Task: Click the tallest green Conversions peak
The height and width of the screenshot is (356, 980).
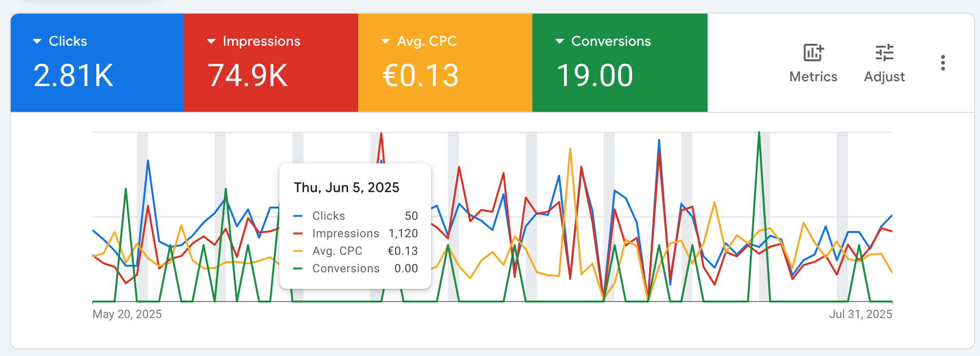Action: point(759,134)
